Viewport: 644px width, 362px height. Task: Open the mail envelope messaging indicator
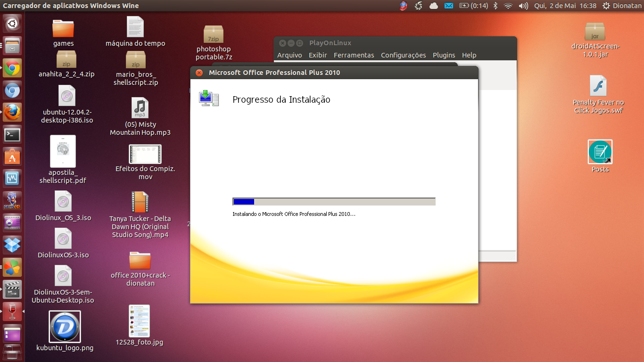(449, 6)
